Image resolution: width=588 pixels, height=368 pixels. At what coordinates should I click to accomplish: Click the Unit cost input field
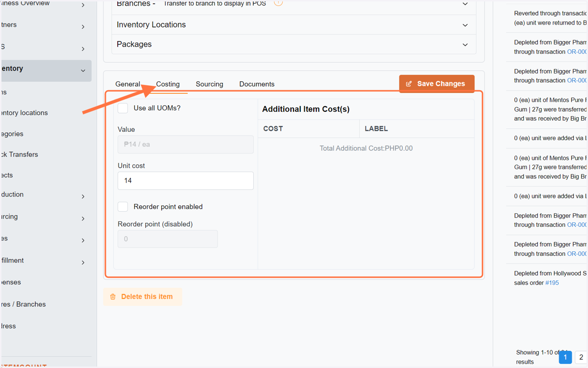tap(186, 181)
